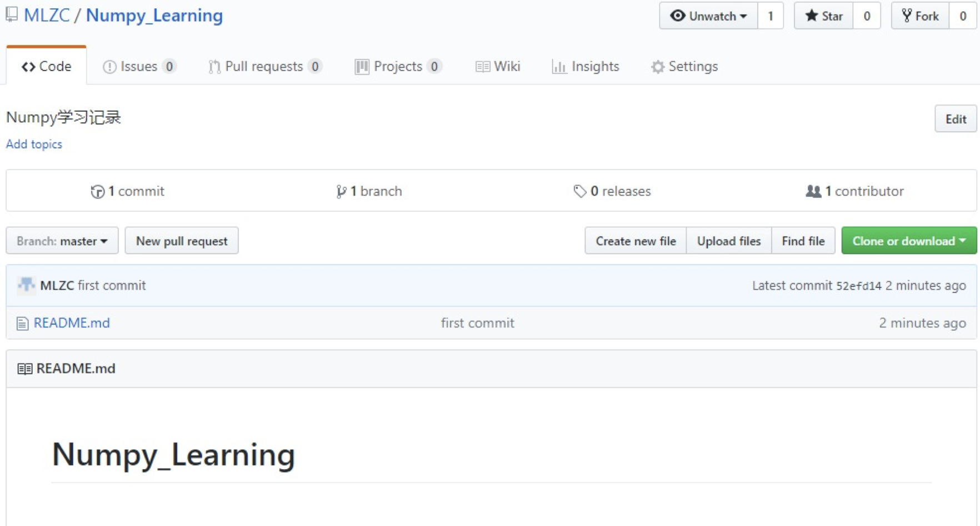This screenshot has width=980, height=526.
Task: Open the Issues tab
Action: [x=139, y=66]
